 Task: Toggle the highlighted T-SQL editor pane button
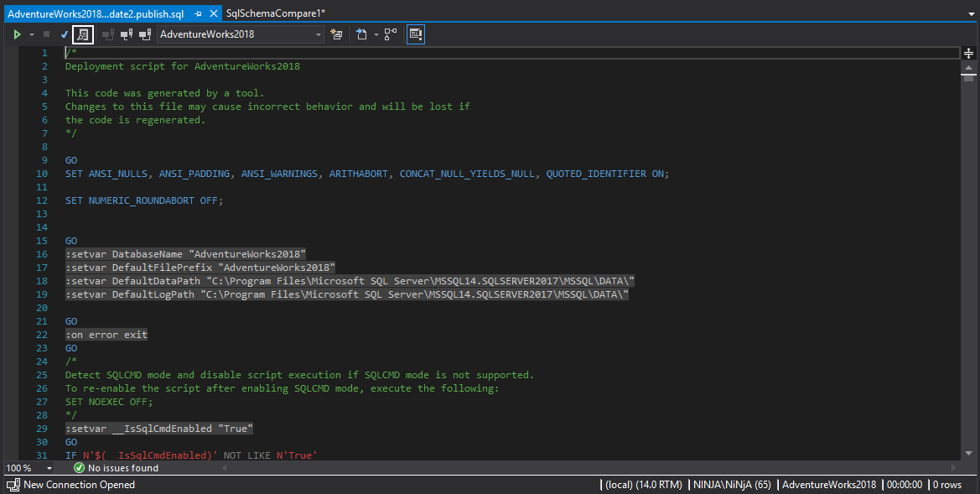416,34
